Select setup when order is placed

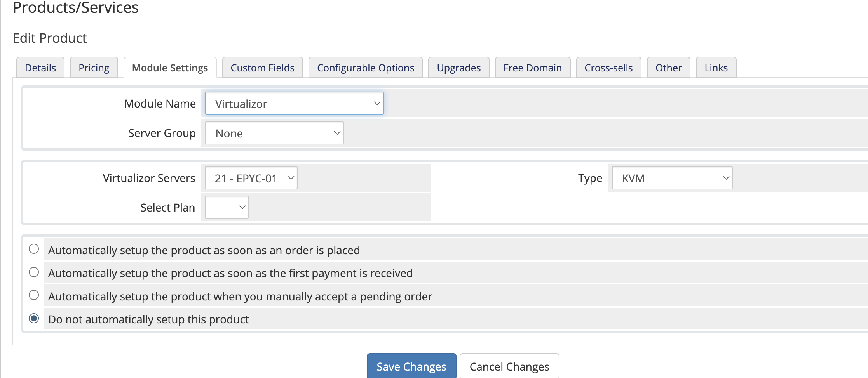coord(34,249)
